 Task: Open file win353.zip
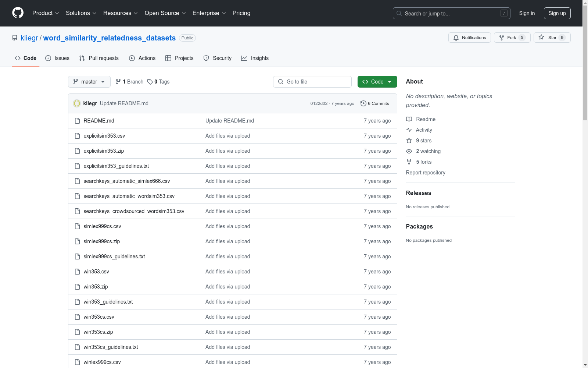click(x=96, y=287)
